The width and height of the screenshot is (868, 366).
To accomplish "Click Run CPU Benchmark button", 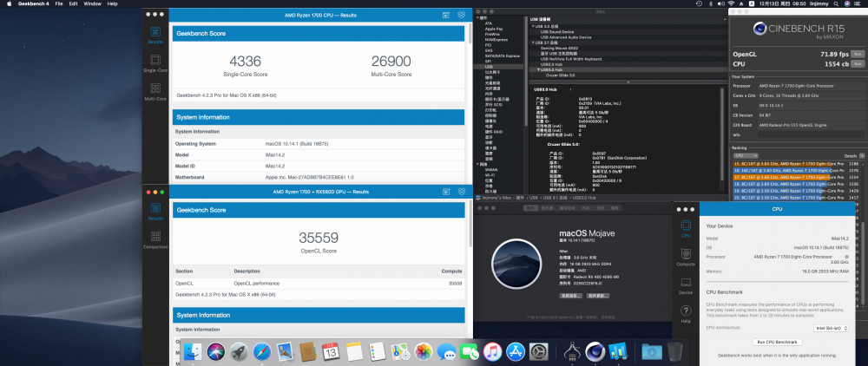I will [x=778, y=343].
